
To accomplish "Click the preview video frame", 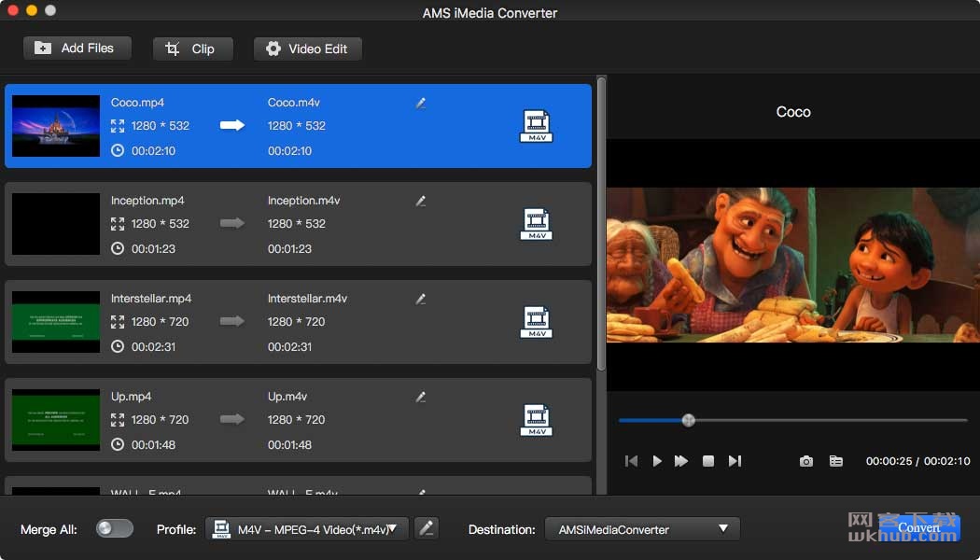I will coord(793,265).
